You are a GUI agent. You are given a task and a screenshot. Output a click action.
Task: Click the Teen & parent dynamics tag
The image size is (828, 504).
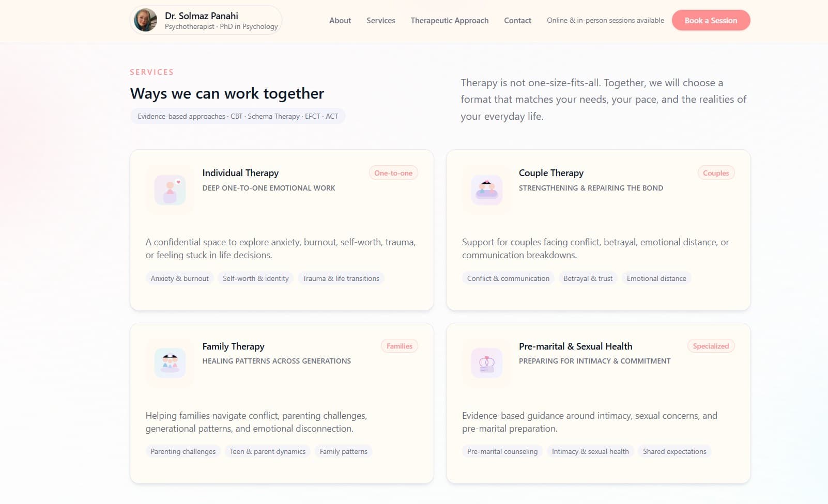[267, 451]
